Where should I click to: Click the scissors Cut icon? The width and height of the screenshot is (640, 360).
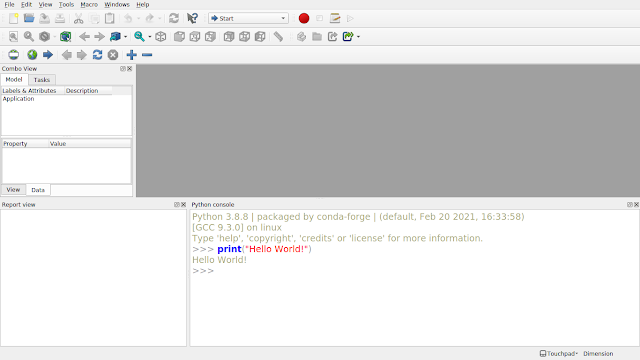point(78,18)
